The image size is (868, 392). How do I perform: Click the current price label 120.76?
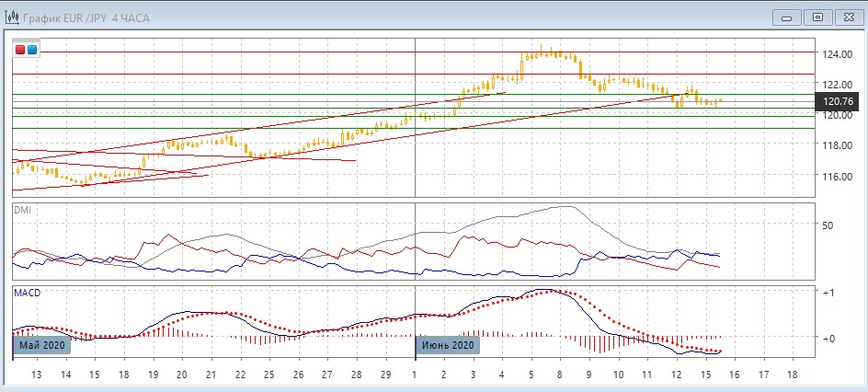839,100
